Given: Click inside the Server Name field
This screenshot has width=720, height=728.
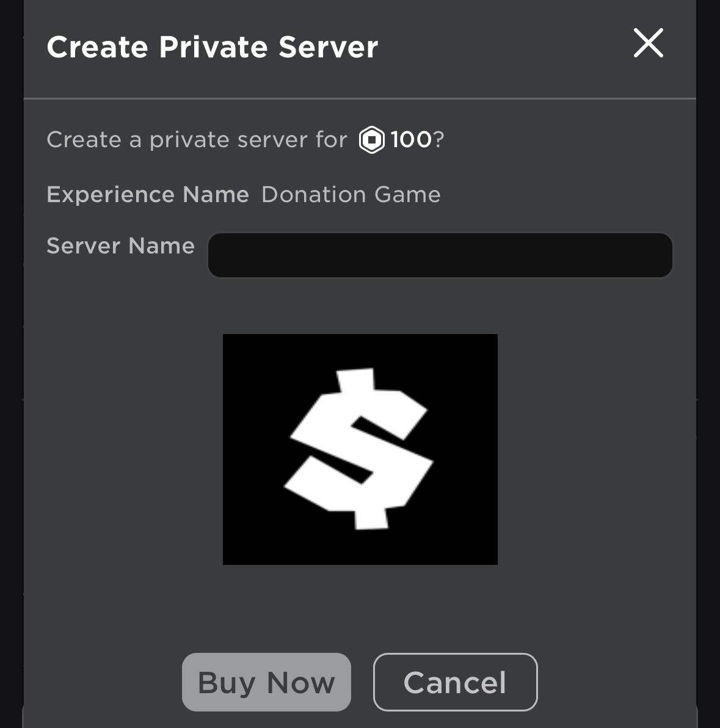Looking at the screenshot, I should (x=439, y=255).
